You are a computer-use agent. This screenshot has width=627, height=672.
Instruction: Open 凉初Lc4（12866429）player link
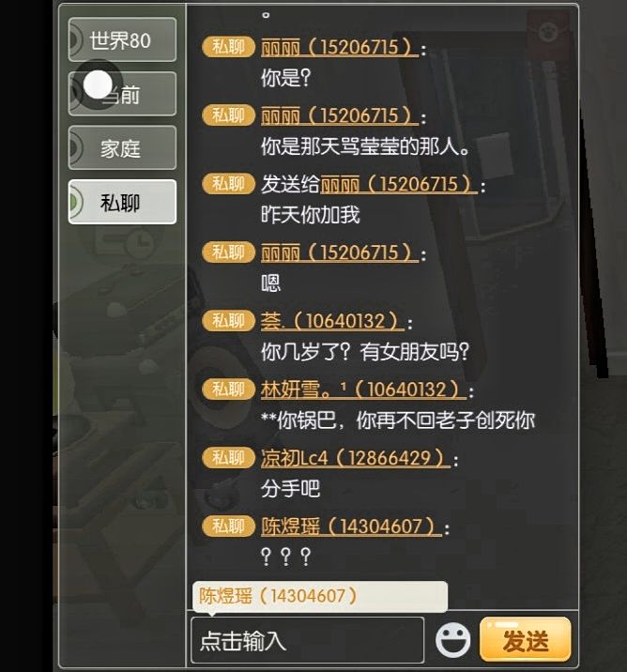[x=356, y=458]
